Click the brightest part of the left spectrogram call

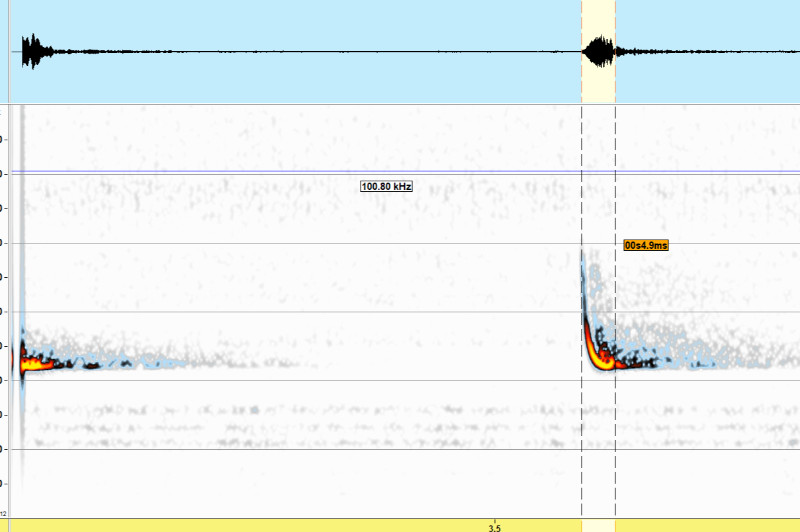pos(30,363)
